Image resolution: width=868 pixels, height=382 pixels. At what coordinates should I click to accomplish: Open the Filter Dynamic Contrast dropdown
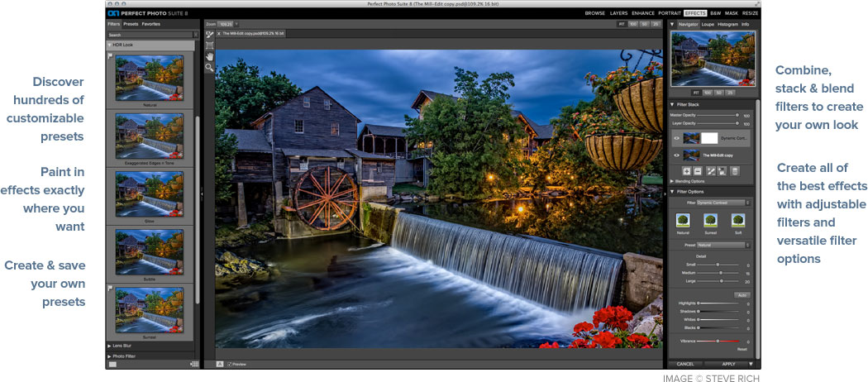point(724,203)
